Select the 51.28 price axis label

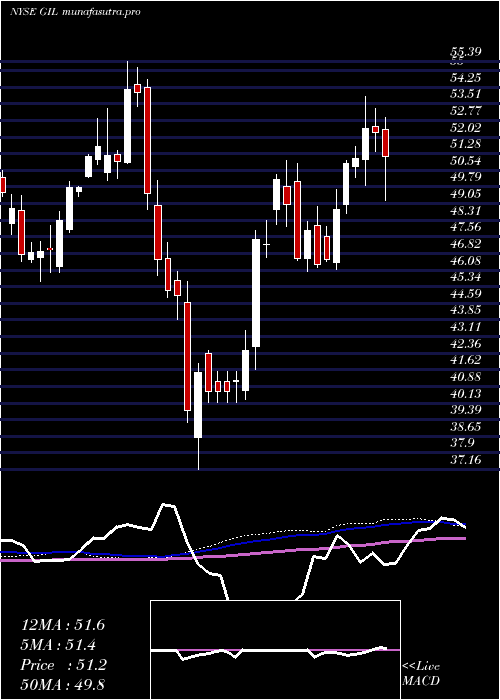pos(465,144)
